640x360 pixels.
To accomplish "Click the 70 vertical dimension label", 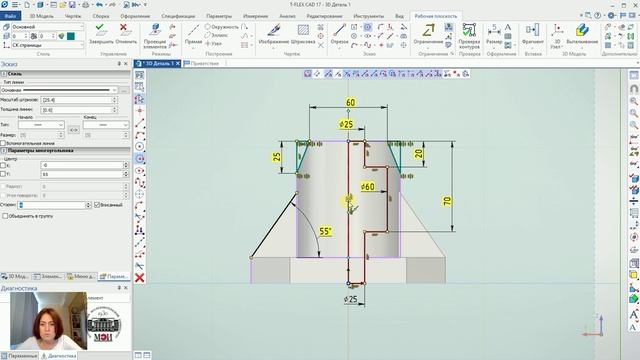I will 447,201.
